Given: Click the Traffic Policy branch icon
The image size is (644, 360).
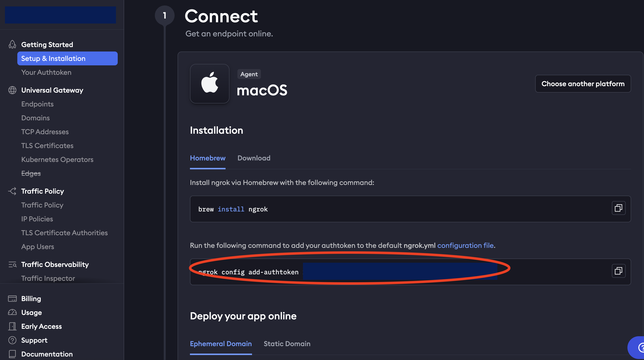Looking at the screenshot, I should click(12, 191).
